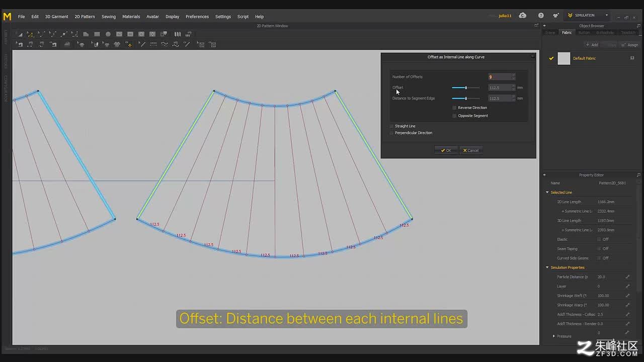Select the Rectangle pattern tool
This screenshot has width=644, height=362.
(x=97, y=34)
